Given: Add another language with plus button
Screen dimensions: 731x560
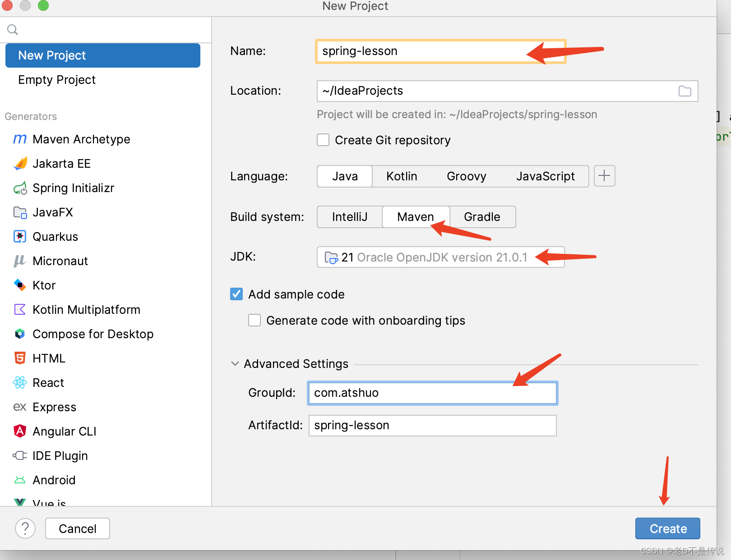Looking at the screenshot, I should tap(605, 176).
